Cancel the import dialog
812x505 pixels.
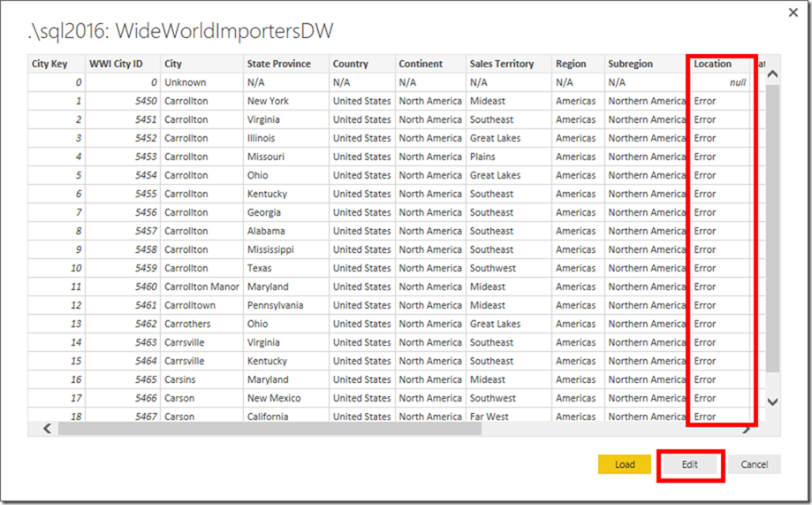coord(754,464)
